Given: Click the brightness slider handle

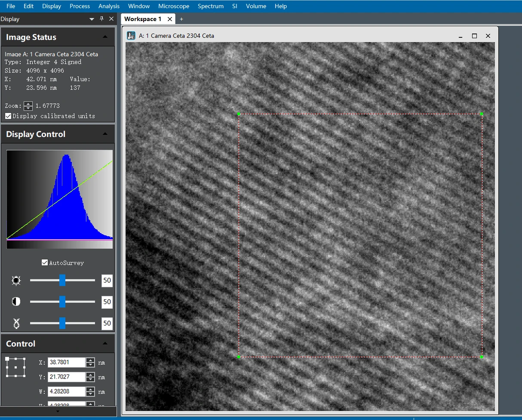Looking at the screenshot, I should coord(62,280).
